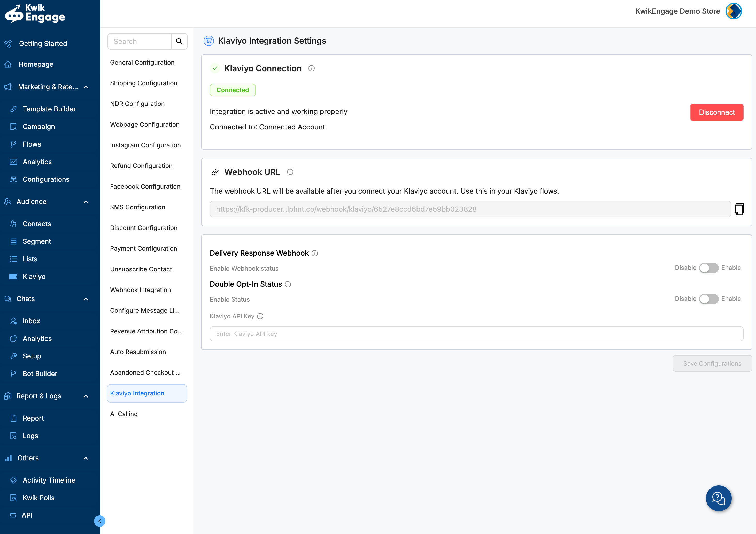Collapse the Marketing & Retention section

pos(86,87)
